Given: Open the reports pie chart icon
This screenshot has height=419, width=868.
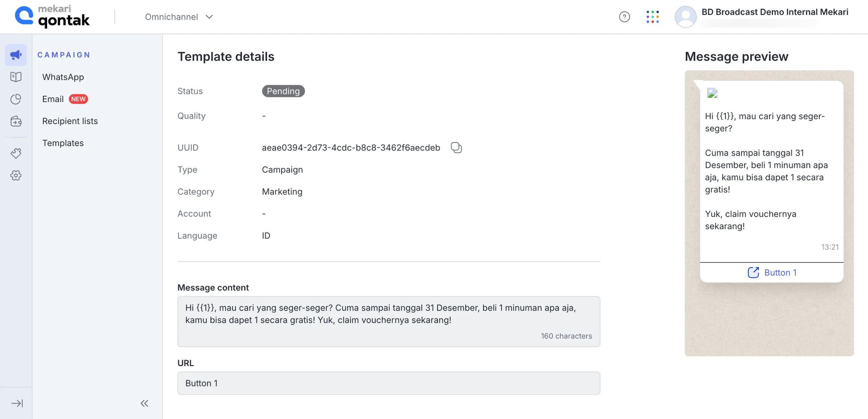Looking at the screenshot, I should click(x=16, y=99).
